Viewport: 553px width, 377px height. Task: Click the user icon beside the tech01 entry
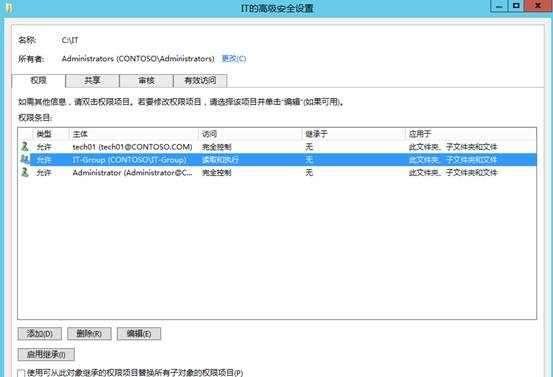(25, 146)
